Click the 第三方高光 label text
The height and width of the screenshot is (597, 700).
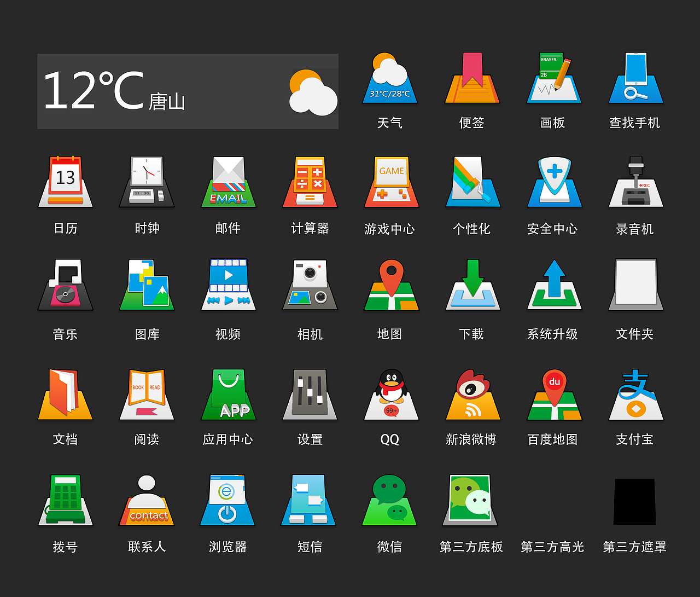coord(553,547)
